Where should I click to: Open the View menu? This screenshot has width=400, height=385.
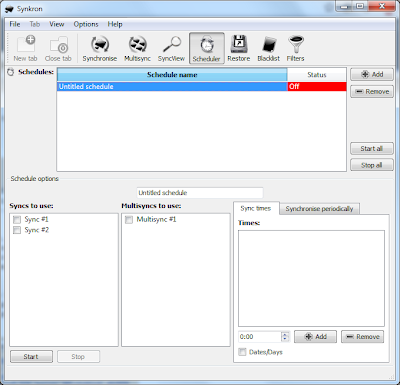point(57,24)
